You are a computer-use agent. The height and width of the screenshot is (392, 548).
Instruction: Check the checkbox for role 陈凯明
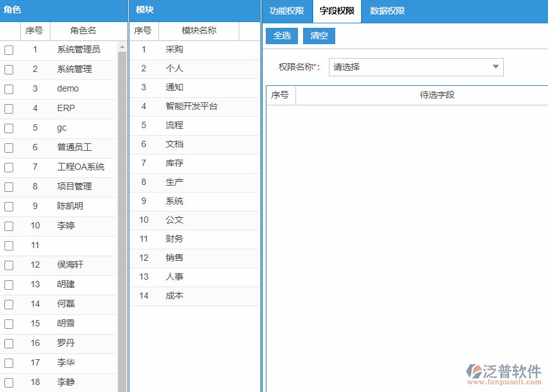tap(9, 206)
